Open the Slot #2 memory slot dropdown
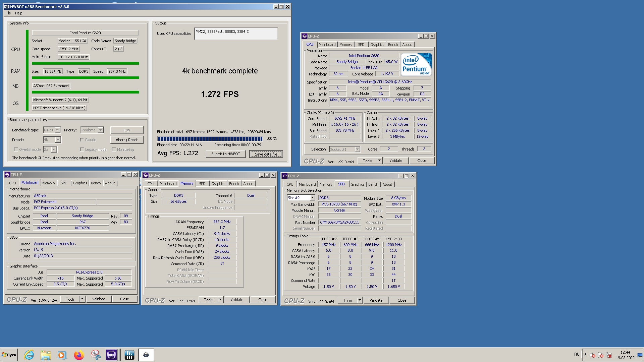The width and height of the screenshot is (644, 362). pyautogui.click(x=312, y=198)
